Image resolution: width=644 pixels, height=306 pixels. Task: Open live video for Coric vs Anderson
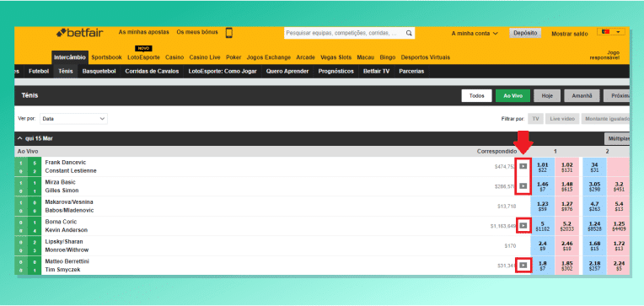(x=523, y=225)
